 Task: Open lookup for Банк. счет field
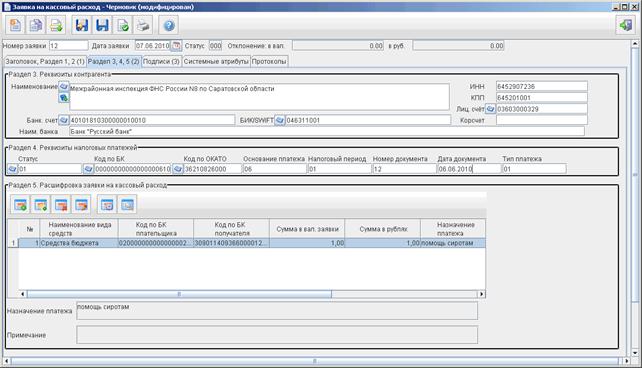pos(64,120)
